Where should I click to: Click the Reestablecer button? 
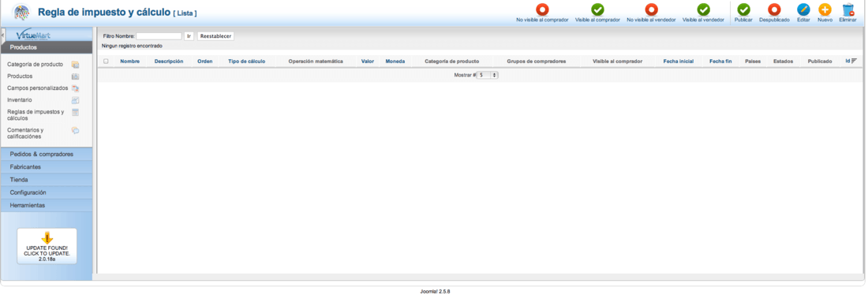pyautogui.click(x=215, y=36)
